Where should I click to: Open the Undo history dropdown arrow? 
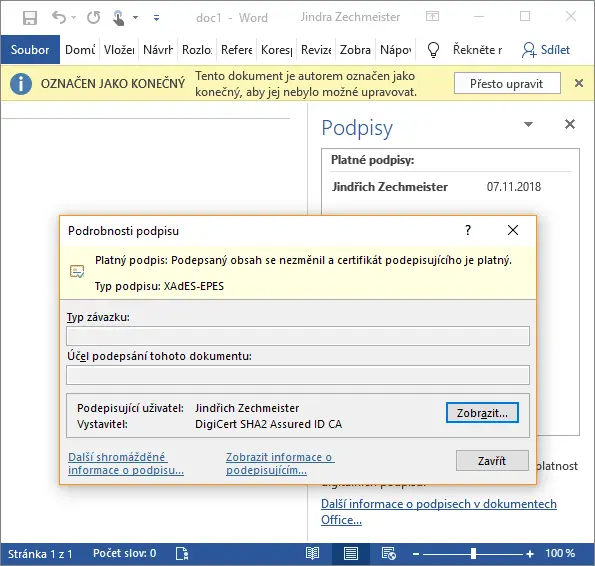(74, 17)
